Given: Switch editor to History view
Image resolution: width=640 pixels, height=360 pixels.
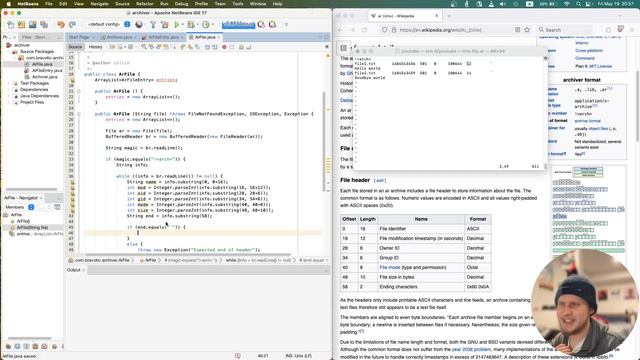Looking at the screenshot, I should pyautogui.click(x=96, y=47).
